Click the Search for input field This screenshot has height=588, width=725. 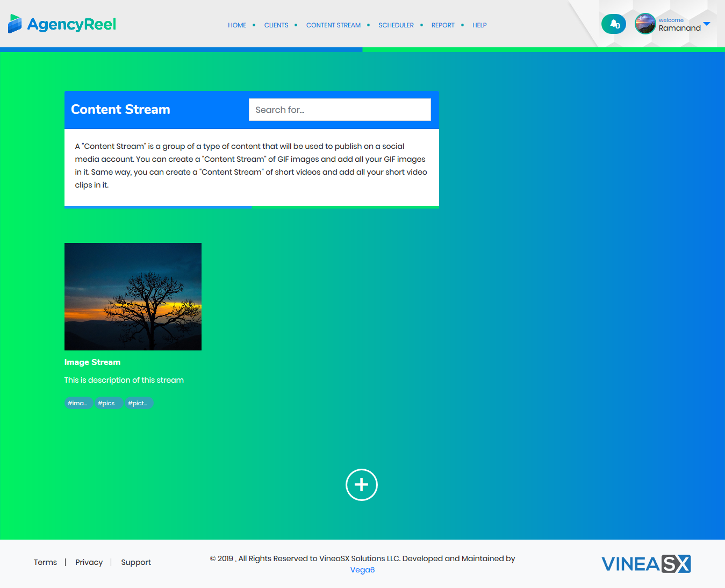tap(339, 110)
